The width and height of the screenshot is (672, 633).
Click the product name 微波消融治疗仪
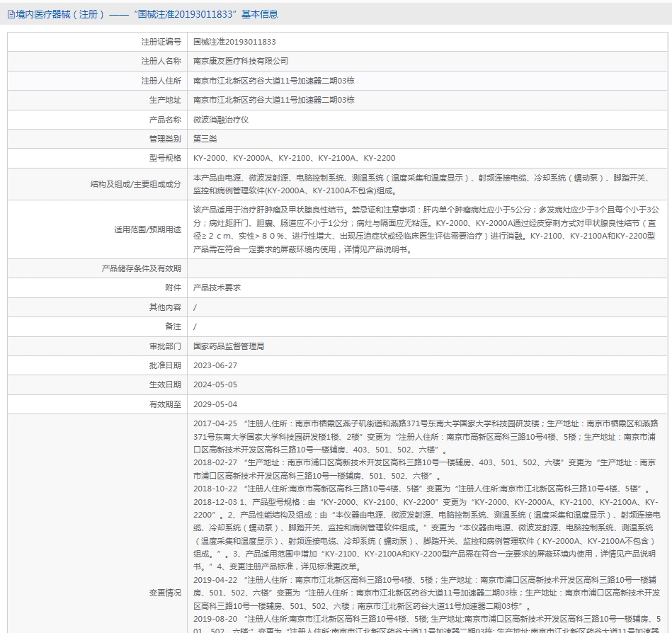(x=221, y=120)
